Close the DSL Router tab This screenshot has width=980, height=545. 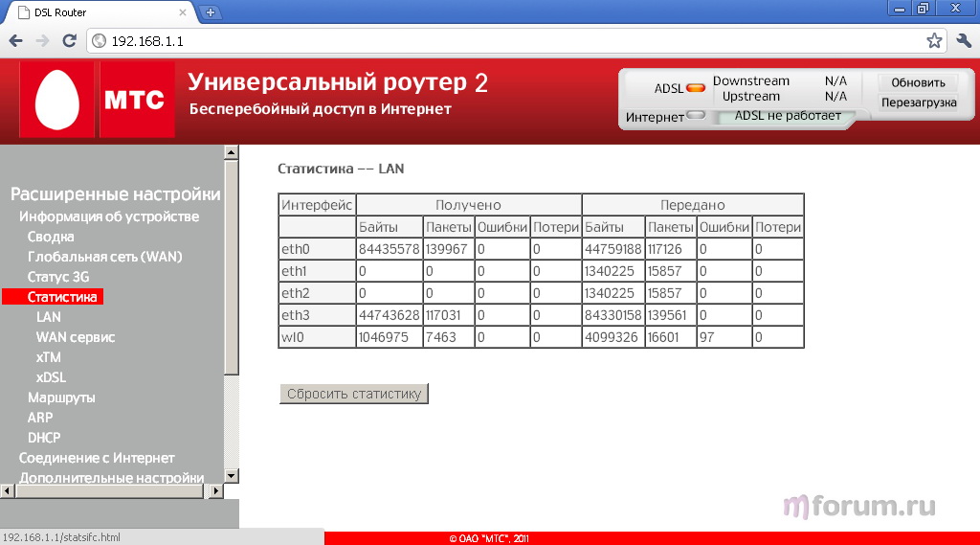click(x=183, y=11)
